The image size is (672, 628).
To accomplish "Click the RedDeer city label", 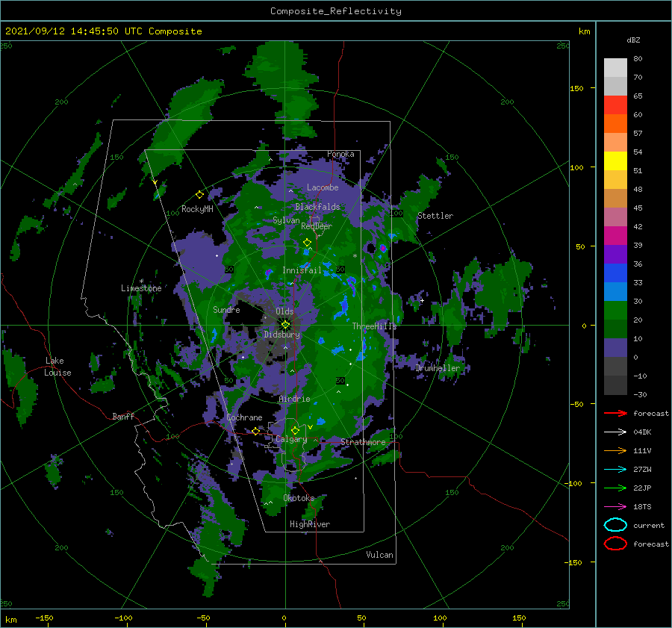I will click(x=317, y=226).
